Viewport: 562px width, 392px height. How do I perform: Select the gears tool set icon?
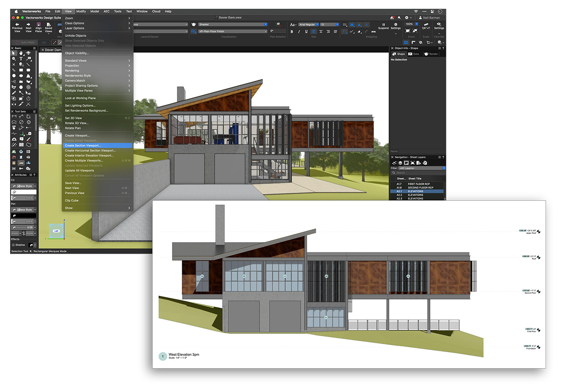click(28, 169)
